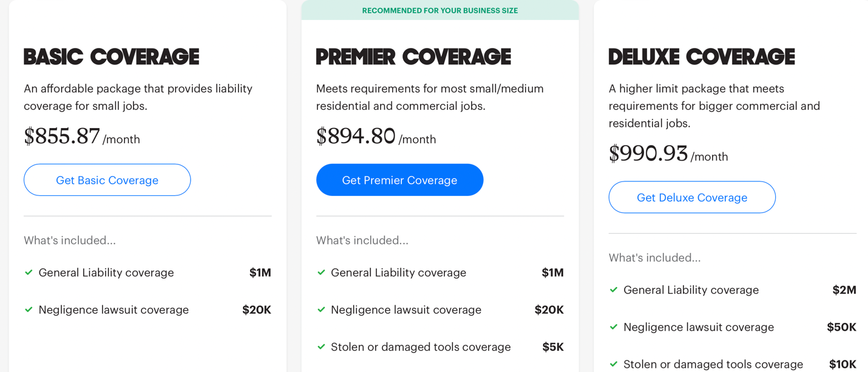
Task: Click Premier plan General Liability checkmark
Action: pos(321,272)
